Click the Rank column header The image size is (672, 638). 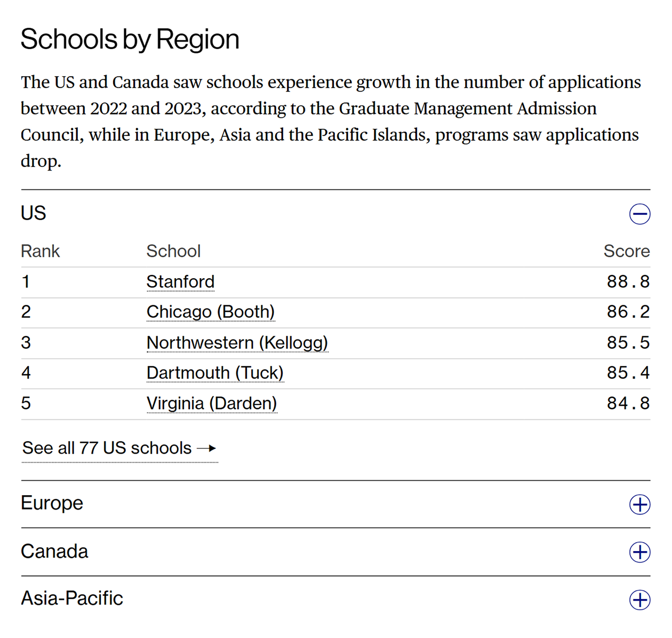(x=41, y=251)
